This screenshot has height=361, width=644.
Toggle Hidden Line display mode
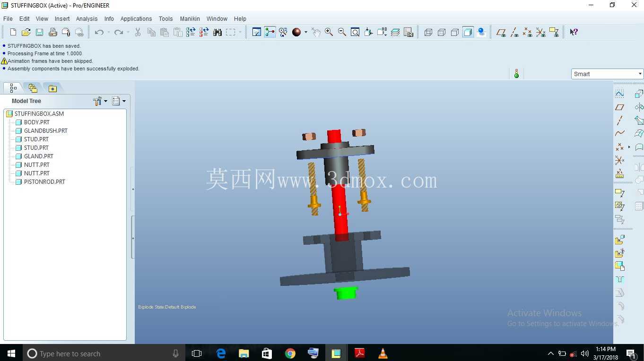click(x=442, y=32)
